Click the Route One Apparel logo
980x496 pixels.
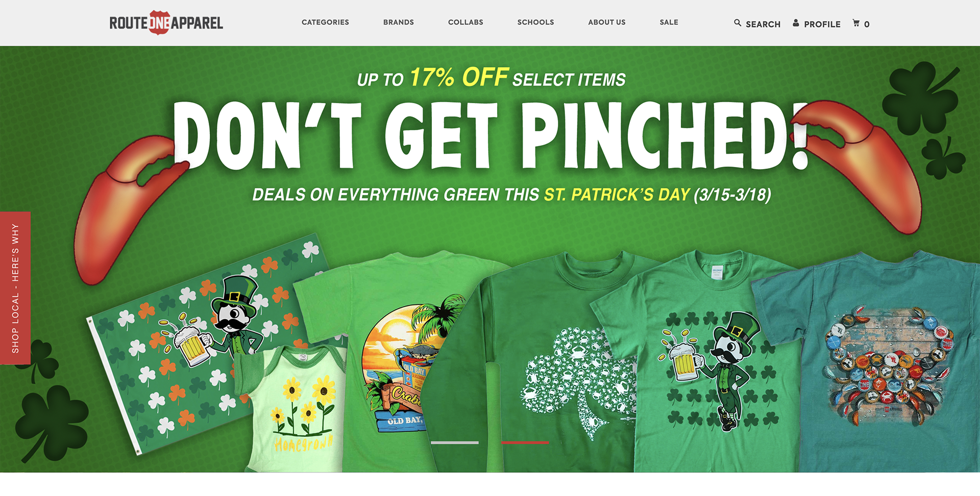coord(166,22)
